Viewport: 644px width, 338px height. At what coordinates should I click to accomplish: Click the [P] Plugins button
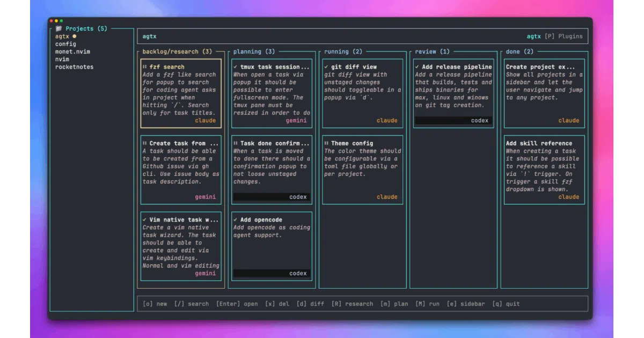click(563, 36)
